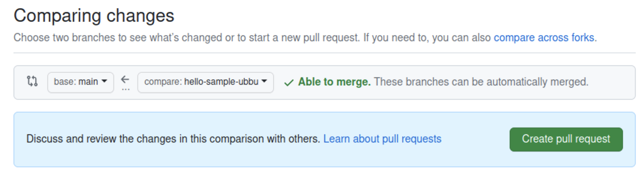644x174 pixels.
Task: Click the Comparing changes heading
Action: pos(94,16)
